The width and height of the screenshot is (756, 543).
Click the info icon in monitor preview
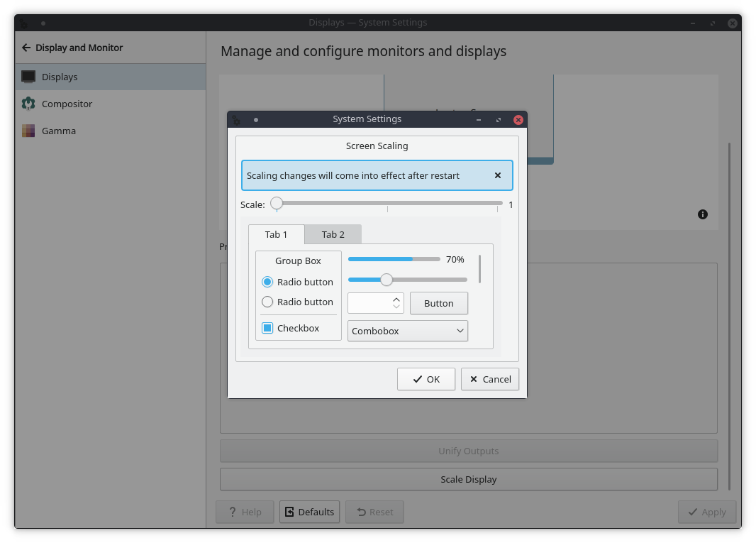coord(703,214)
